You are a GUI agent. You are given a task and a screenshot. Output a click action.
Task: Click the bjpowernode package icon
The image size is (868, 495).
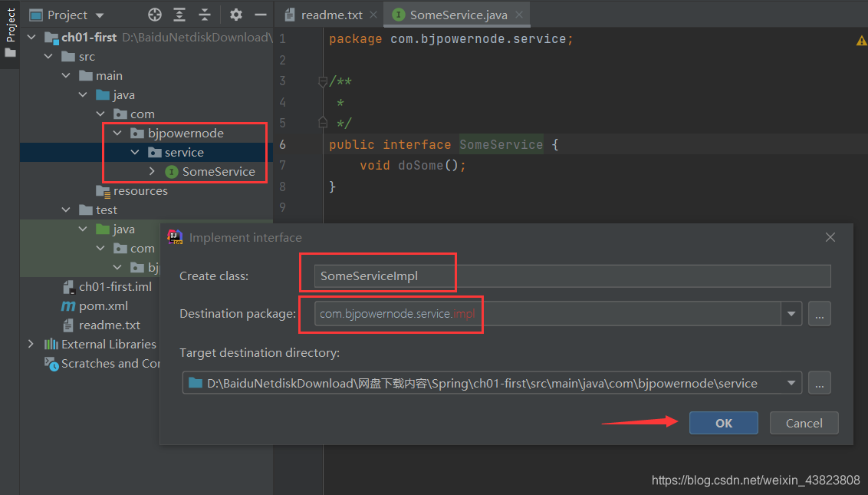[136, 133]
